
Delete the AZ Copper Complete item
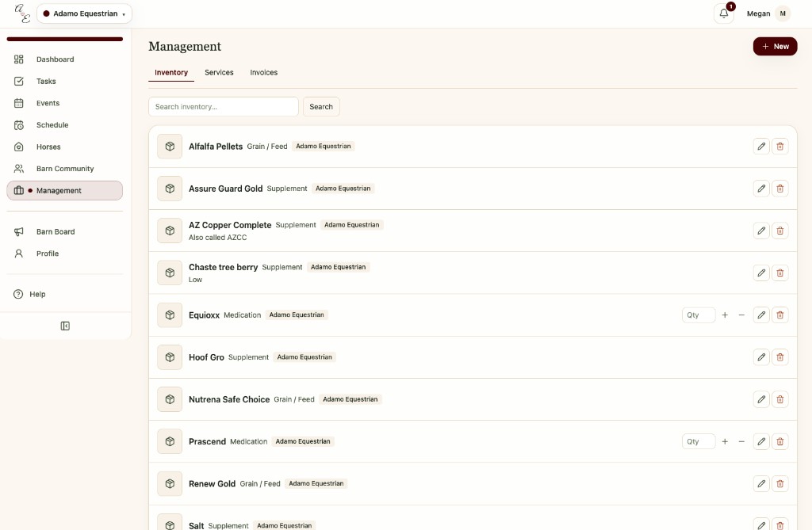pyautogui.click(x=780, y=231)
